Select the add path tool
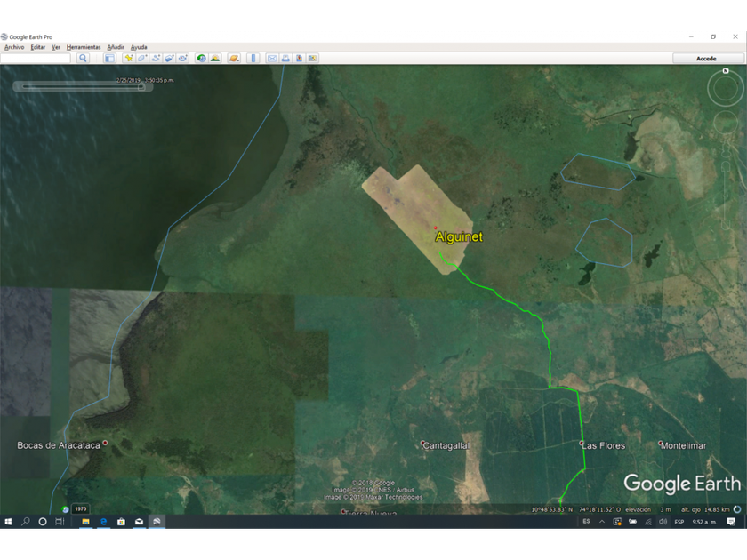The width and height of the screenshot is (747, 560). click(x=156, y=58)
